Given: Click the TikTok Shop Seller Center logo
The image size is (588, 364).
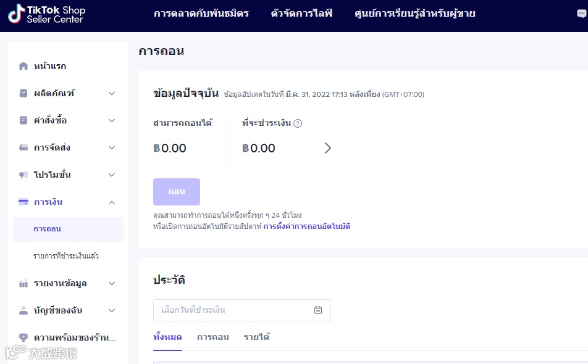Looking at the screenshot, I should pyautogui.click(x=46, y=14).
